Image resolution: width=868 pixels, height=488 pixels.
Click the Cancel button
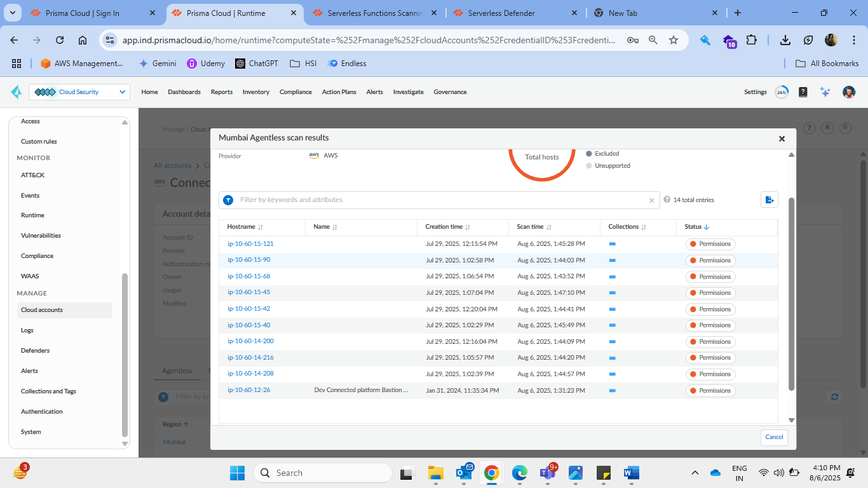(774, 437)
